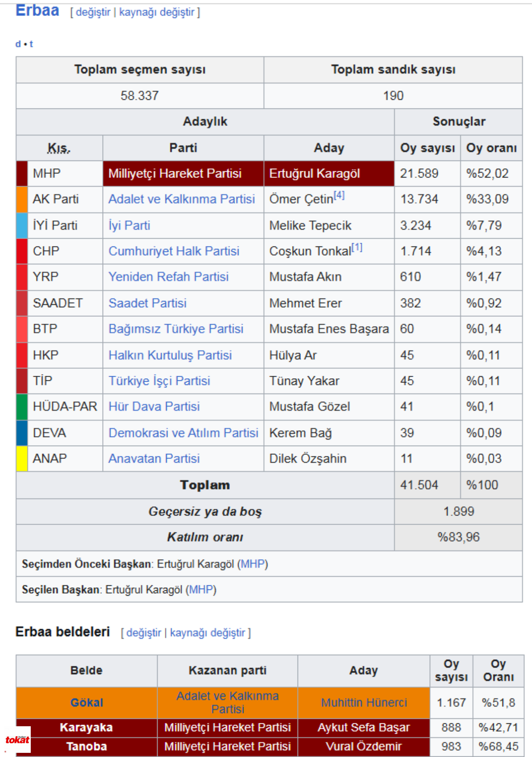Click footnote [4] after Ömer Çetin
This screenshot has width=532, height=757.
(339, 195)
